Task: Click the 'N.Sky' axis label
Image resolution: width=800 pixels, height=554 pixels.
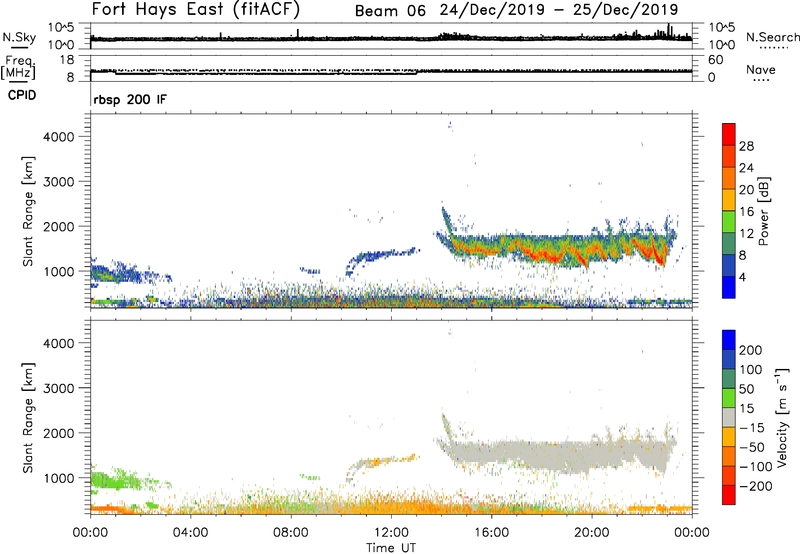Action: pos(19,37)
